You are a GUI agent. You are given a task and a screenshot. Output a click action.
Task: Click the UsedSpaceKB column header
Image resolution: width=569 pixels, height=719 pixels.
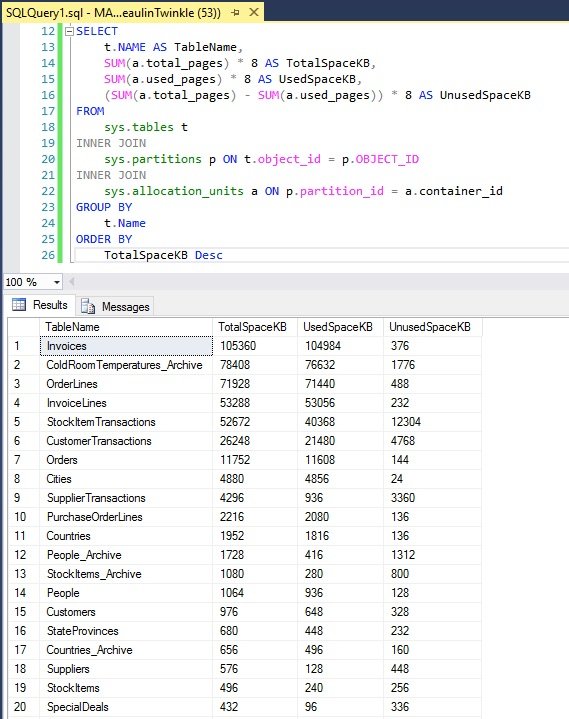pyautogui.click(x=340, y=327)
